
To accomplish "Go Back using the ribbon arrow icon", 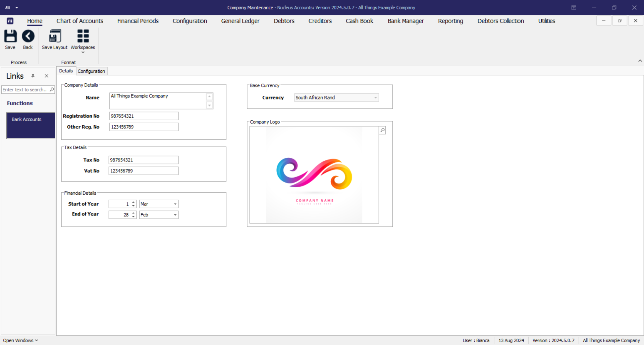I will click(x=28, y=36).
